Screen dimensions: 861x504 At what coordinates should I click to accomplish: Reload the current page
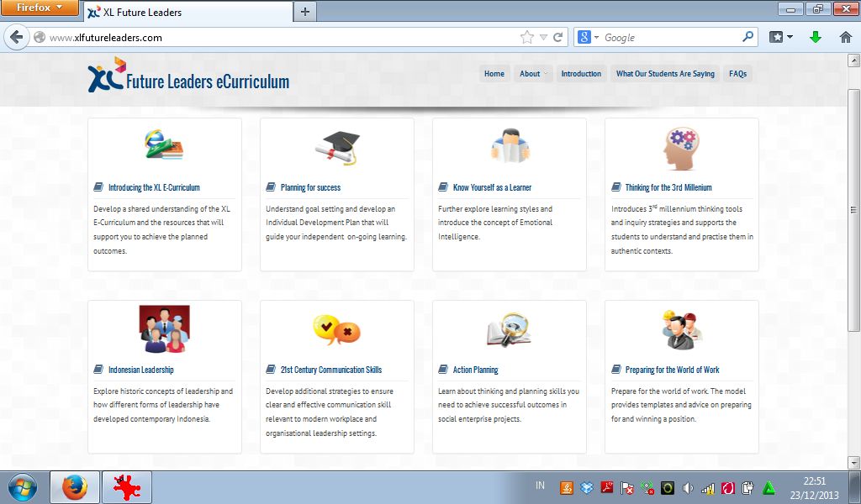tap(557, 38)
